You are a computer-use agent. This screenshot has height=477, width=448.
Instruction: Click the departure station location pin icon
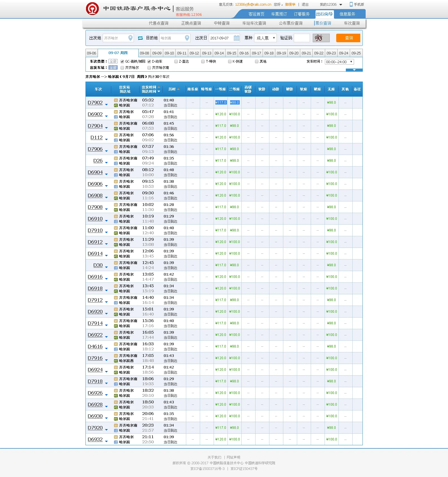pos(130,38)
